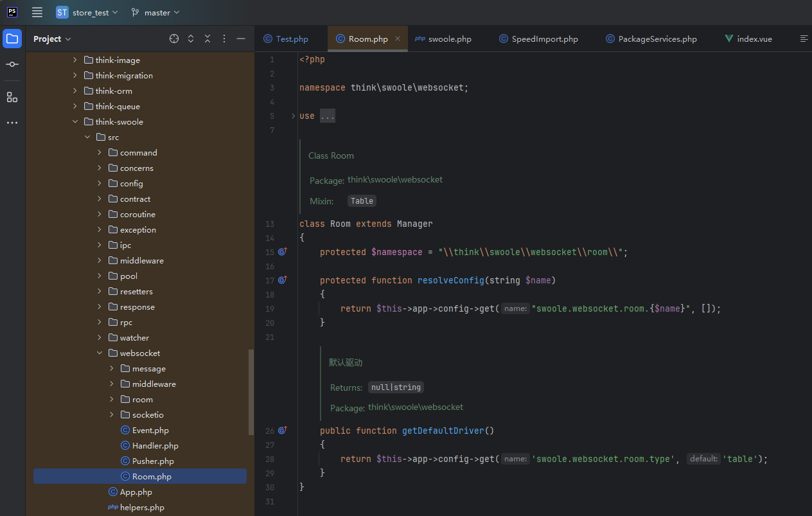Click the overriding method gutter icon on line 17
Screen dimensions: 812x516
coord(282,280)
